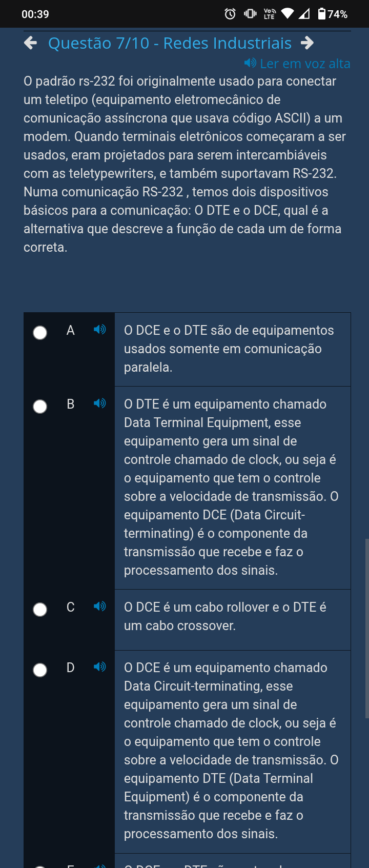Tap the speaker icon beside Ler em voz alta
Image resolution: width=369 pixels, height=868 pixels.
[x=250, y=63]
